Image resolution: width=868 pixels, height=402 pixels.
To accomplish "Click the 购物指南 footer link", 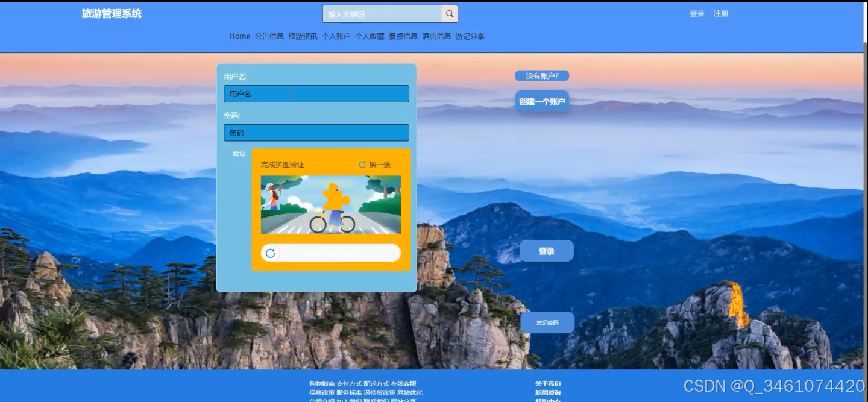I will 322,384.
